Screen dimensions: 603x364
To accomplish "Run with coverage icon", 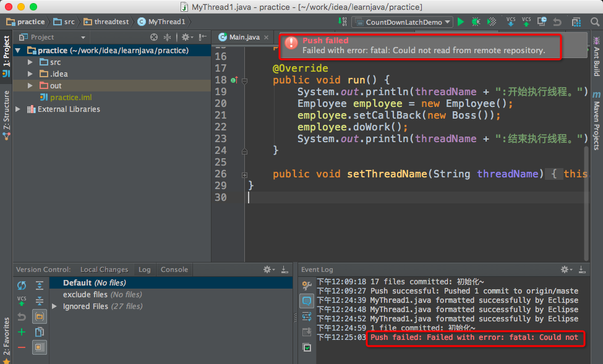I will tap(492, 22).
